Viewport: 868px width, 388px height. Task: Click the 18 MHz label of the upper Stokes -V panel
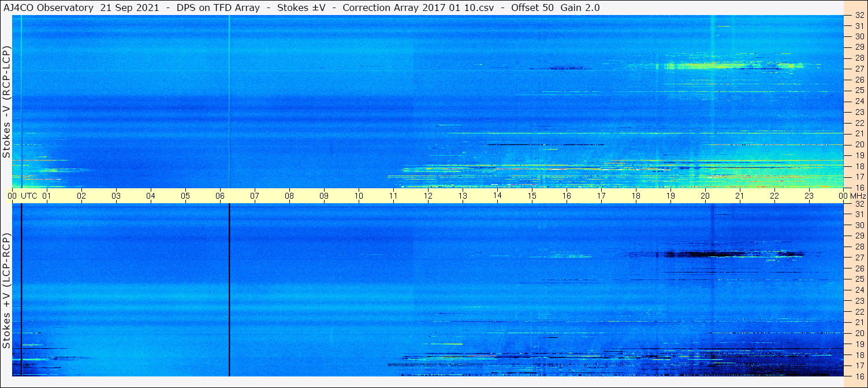(x=859, y=166)
